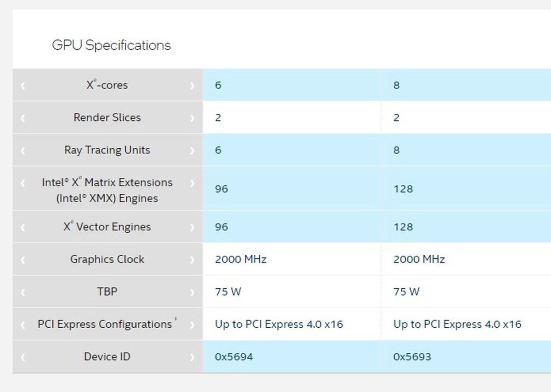Image resolution: width=551 pixels, height=392 pixels.
Task: Expand right chevron of Intel XMX Engines row
Action: tap(192, 183)
